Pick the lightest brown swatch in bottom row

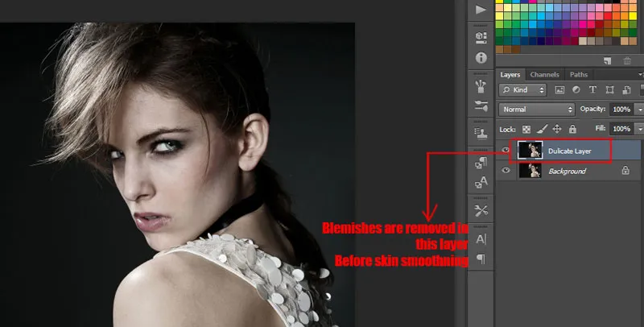[499, 49]
